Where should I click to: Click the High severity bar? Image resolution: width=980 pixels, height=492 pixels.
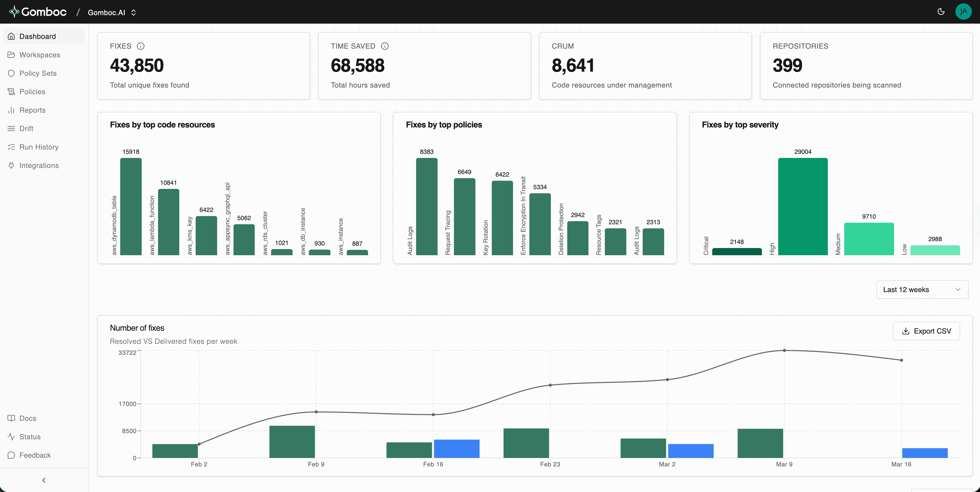coord(802,206)
